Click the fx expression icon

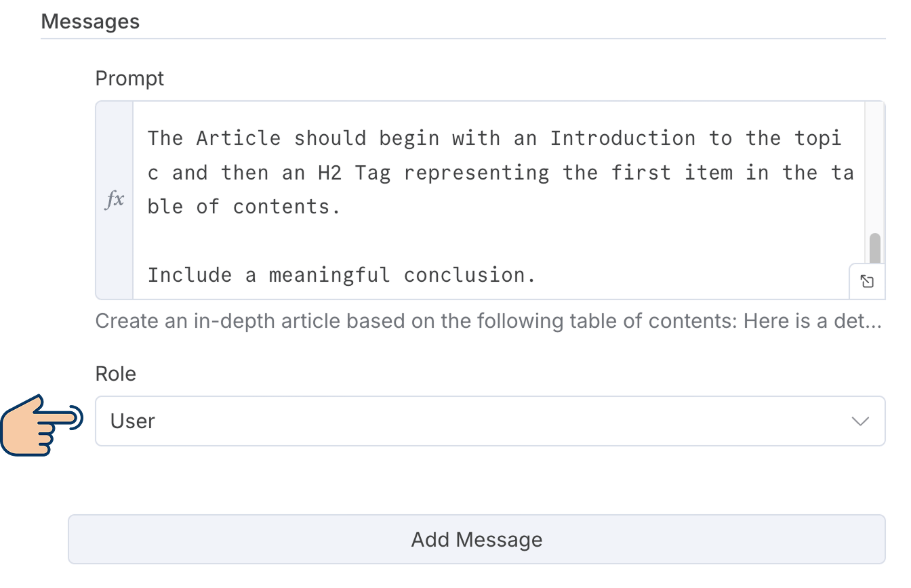tap(115, 201)
